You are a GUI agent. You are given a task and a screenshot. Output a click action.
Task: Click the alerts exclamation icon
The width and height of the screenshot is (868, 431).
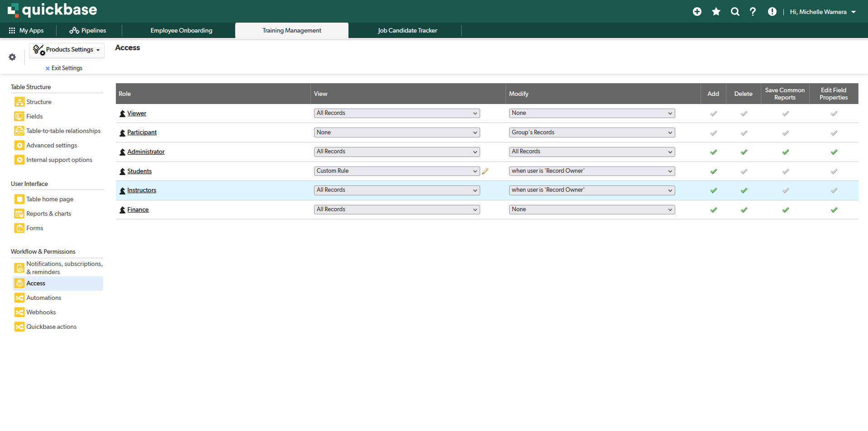772,12
